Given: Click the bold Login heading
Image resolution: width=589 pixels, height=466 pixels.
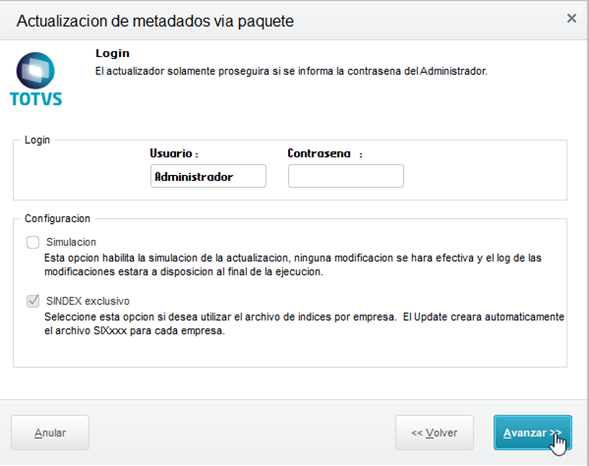Looking at the screenshot, I should tap(112, 53).
